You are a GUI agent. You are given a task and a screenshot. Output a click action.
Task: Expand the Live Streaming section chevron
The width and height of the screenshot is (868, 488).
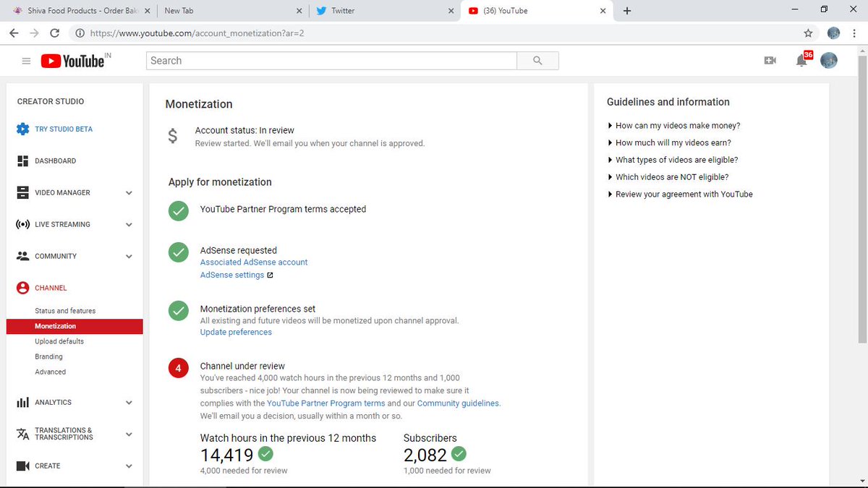tap(129, 225)
